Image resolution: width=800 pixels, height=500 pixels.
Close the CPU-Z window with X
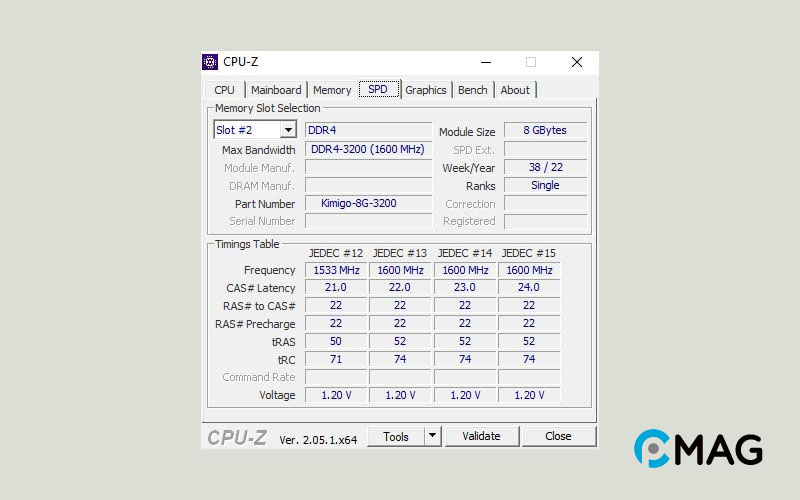(x=577, y=62)
